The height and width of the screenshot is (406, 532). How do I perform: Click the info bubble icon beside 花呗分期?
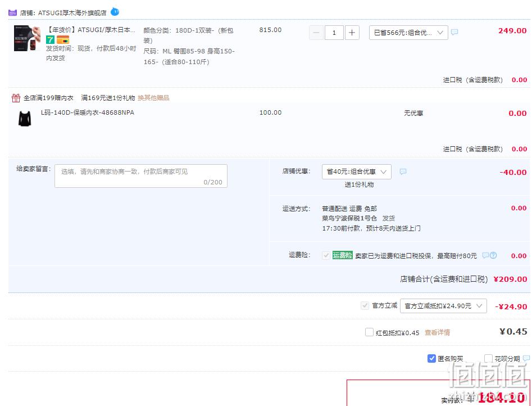526,358
